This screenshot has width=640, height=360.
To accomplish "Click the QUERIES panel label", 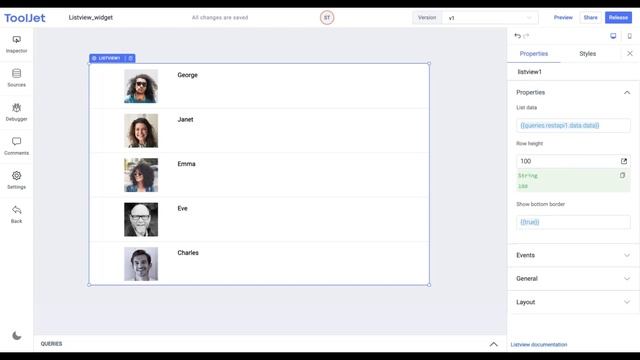I will pyautogui.click(x=51, y=344).
